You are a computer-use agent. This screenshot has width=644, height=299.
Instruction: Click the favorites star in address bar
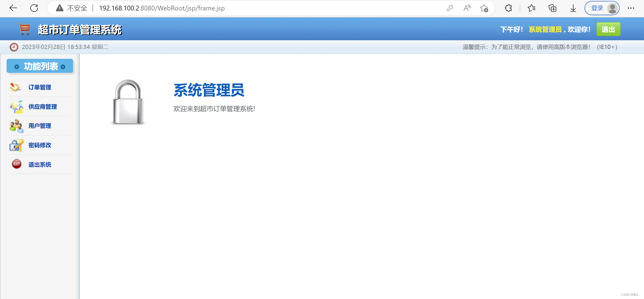coord(484,8)
